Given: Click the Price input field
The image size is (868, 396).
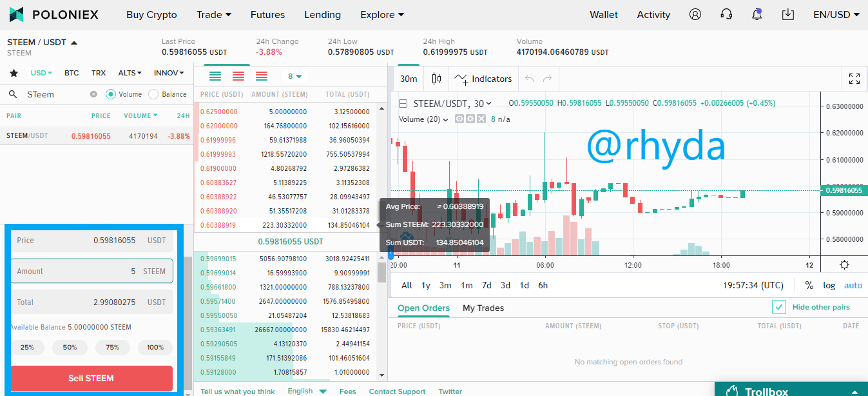Looking at the screenshot, I should point(92,241).
